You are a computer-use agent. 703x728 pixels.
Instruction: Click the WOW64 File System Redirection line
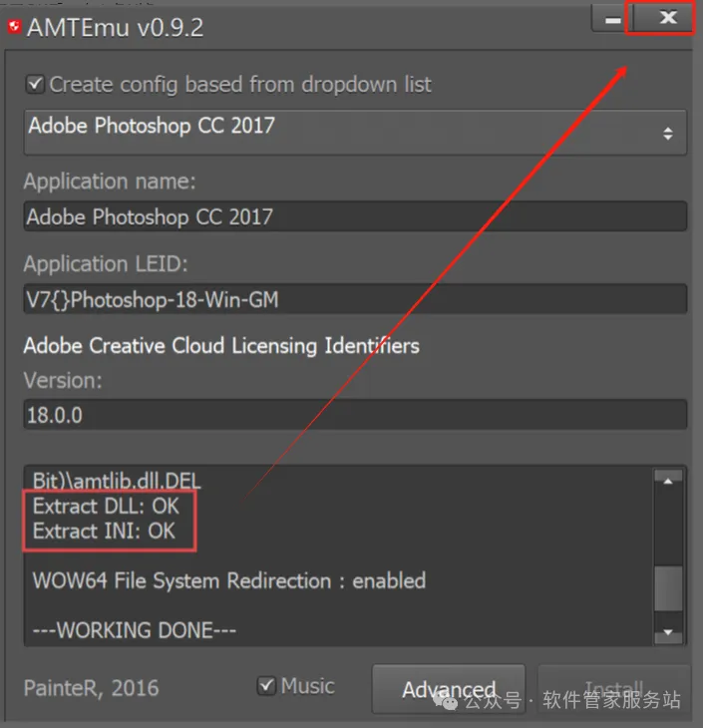pyautogui.click(x=229, y=580)
